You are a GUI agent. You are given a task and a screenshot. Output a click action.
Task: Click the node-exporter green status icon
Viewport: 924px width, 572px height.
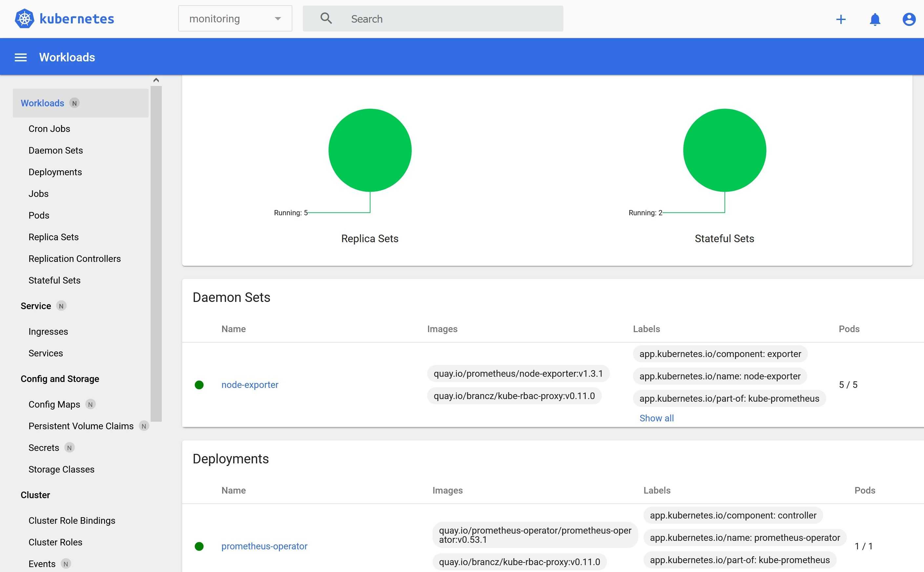click(199, 385)
